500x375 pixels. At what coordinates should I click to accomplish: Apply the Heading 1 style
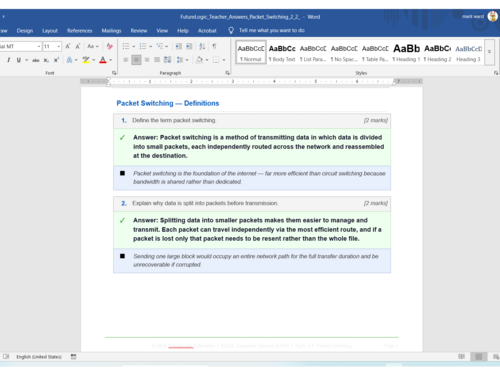pos(406,52)
